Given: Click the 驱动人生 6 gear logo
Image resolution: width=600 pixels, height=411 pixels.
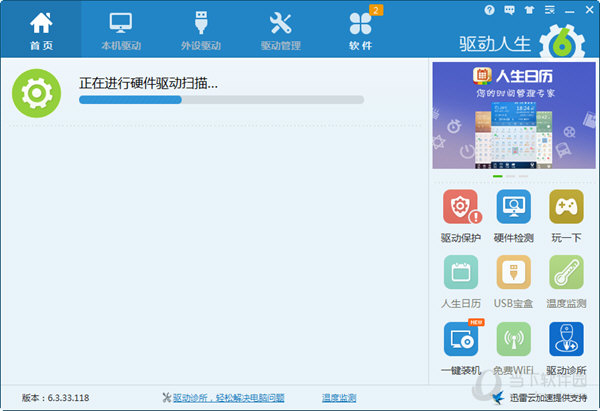Looking at the screenshot, I should pos(562,42).
